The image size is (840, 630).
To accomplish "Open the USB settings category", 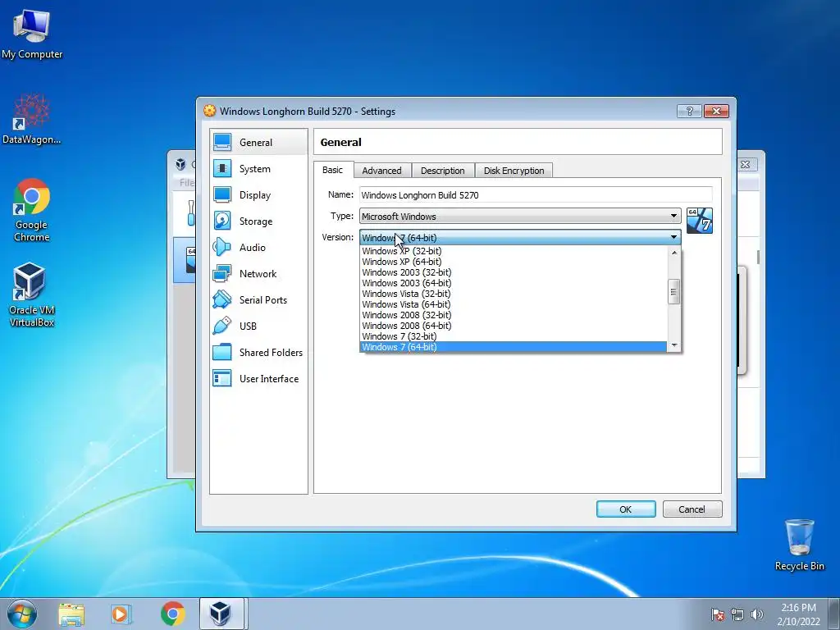I will tap(258, 326).
